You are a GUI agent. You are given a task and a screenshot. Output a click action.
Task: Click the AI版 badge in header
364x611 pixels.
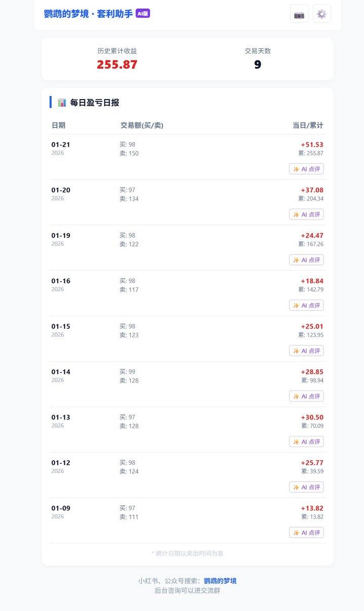tap(143, 14)
